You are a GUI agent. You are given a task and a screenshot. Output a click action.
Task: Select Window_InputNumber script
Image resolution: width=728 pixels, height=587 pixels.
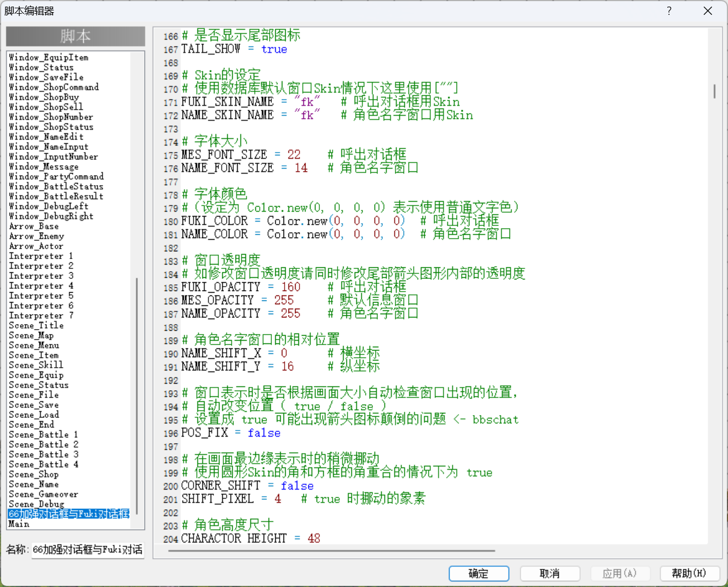[53, 157]
